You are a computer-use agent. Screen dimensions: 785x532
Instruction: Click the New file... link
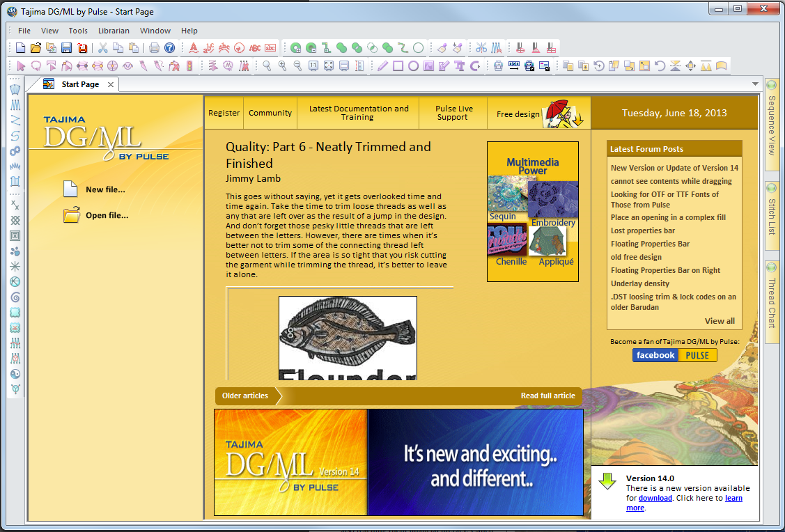105,189
